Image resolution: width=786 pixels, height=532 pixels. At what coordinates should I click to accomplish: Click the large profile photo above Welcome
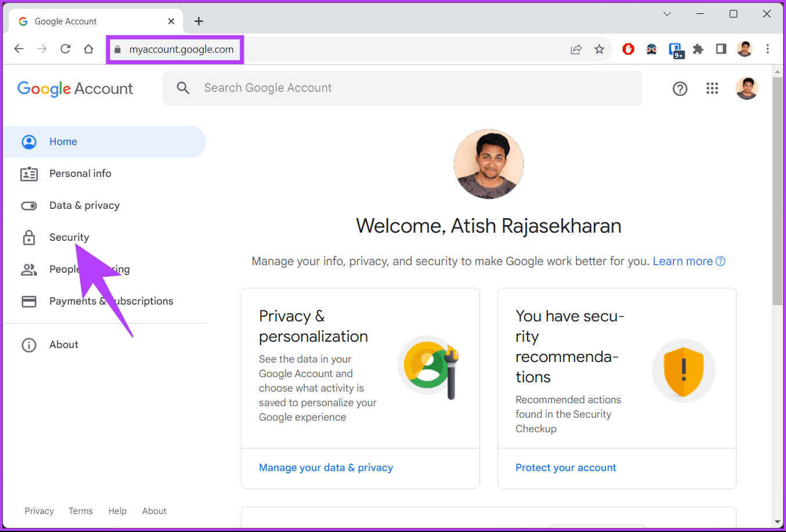489,164
